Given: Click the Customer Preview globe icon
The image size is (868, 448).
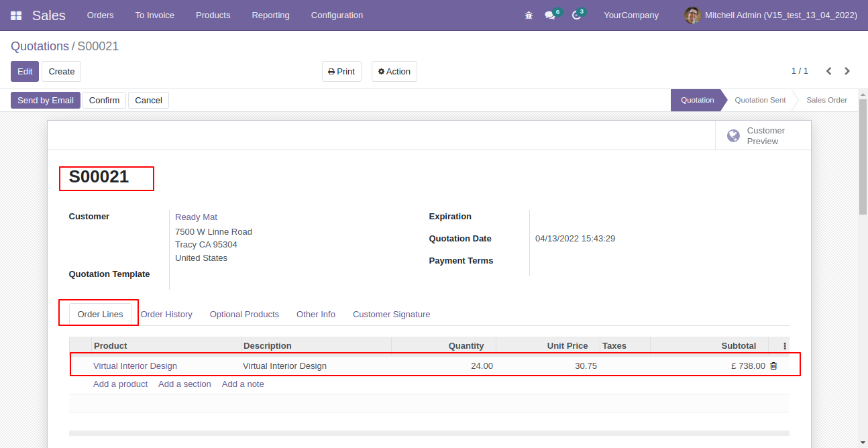Looking at the screenshot, I should (x=733, y=136).
